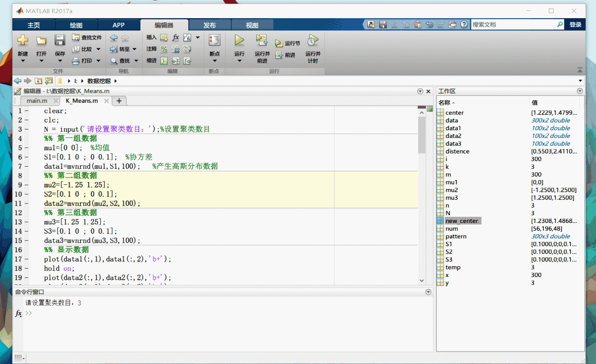Click the green 运行 (Run) play icon
Screen dimensions: 596x364
pyautogui.click(x=239, y=40)
